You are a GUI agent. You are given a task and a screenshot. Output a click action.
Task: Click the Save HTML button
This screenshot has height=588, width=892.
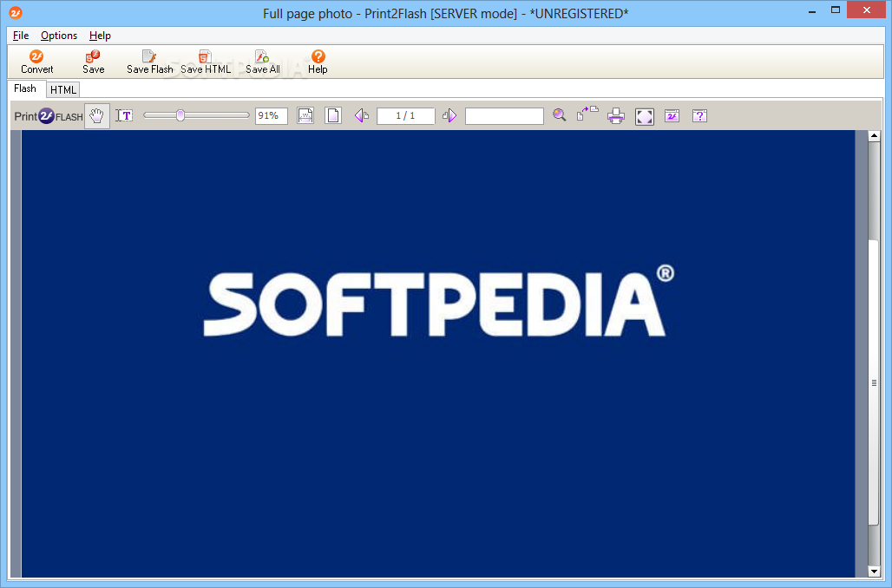coord(206,62)
